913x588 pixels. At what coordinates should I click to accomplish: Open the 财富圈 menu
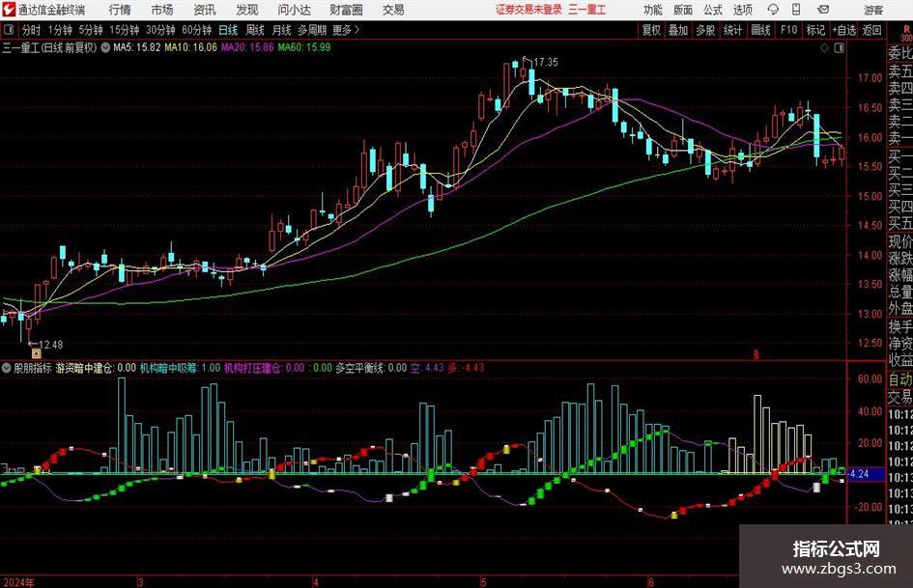pyautogui.click(x=346, y=10)
